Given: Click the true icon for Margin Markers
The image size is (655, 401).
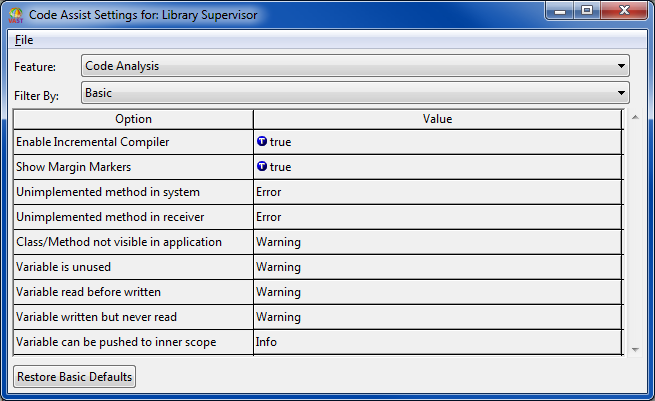Looking at the screenshot, I should (262, 167).
